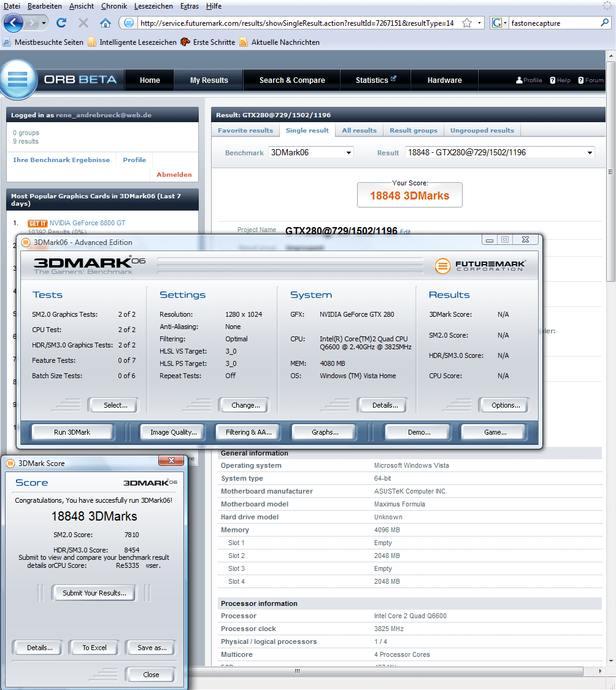Click the Stop loading X icon

[83, 23]
